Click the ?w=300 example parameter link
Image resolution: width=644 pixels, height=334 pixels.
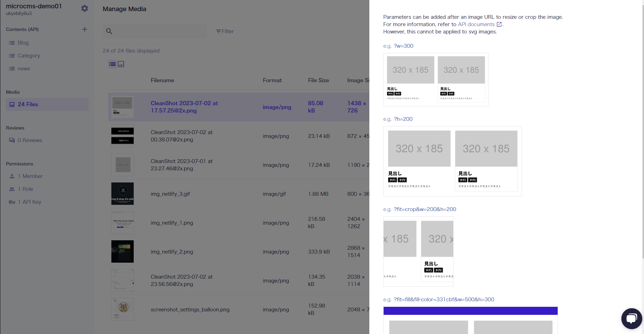[x=403, y=46]
